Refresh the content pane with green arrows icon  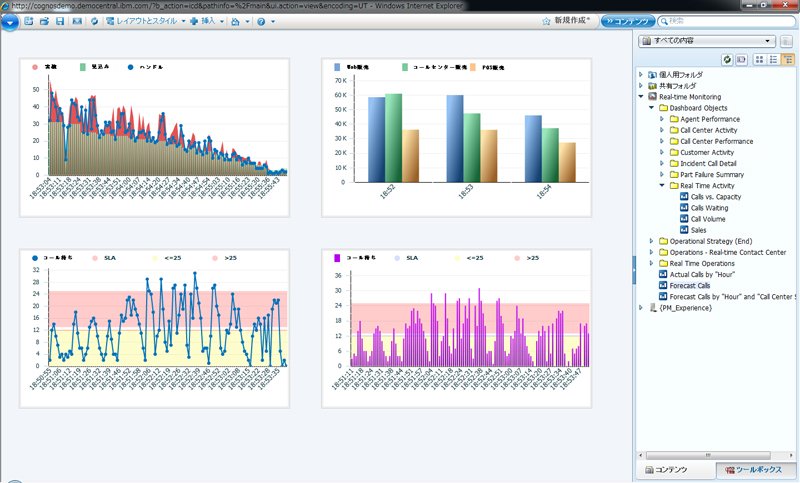pyautogui.click(x=727, y=60)
